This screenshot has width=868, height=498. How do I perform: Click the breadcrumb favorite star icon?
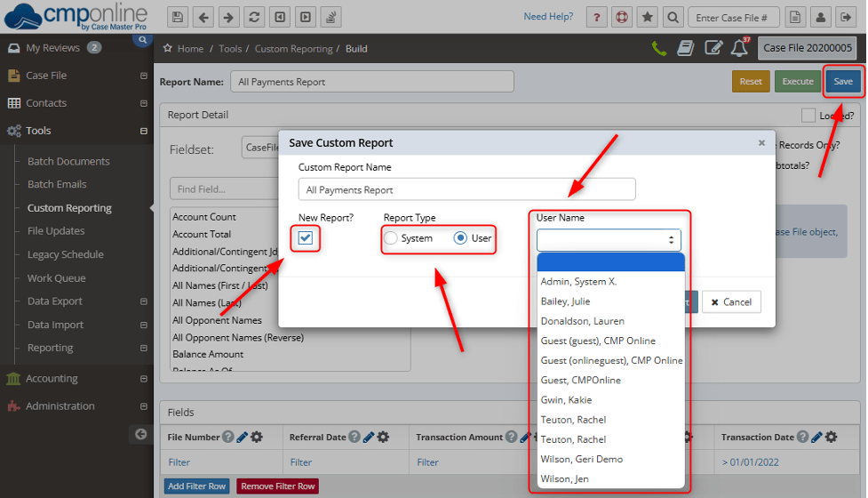(167, 49)
